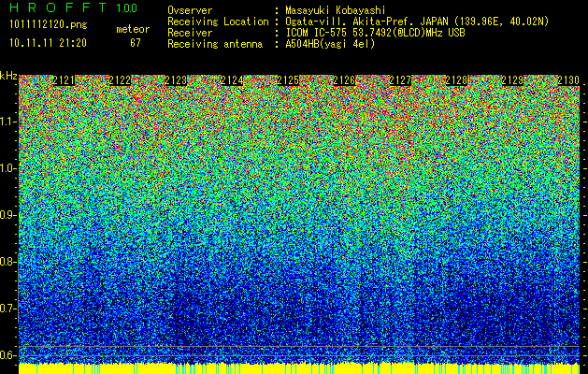The image size is (588, 374).
Task: Click the 2125 time marker
Action: click(288, 80)
